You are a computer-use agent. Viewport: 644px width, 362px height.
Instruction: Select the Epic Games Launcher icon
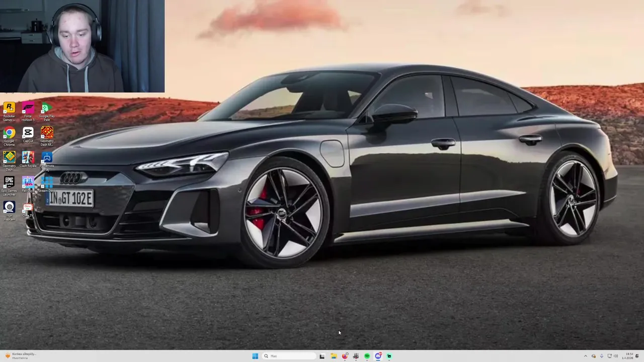[x=9, y=187]
